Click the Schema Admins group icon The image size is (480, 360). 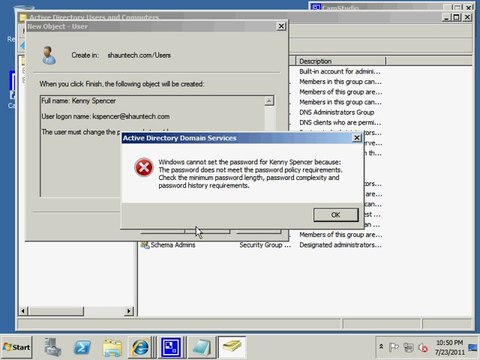tap(145, 245)
